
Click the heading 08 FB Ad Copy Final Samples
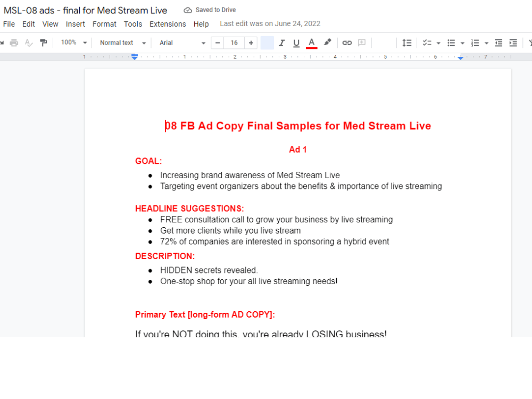[298, 126]
